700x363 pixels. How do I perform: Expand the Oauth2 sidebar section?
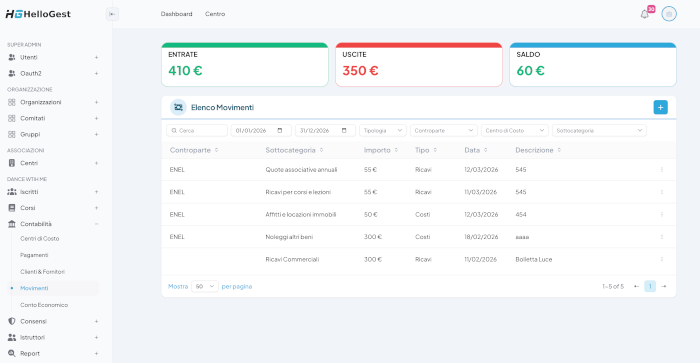[x=96, y=73]
